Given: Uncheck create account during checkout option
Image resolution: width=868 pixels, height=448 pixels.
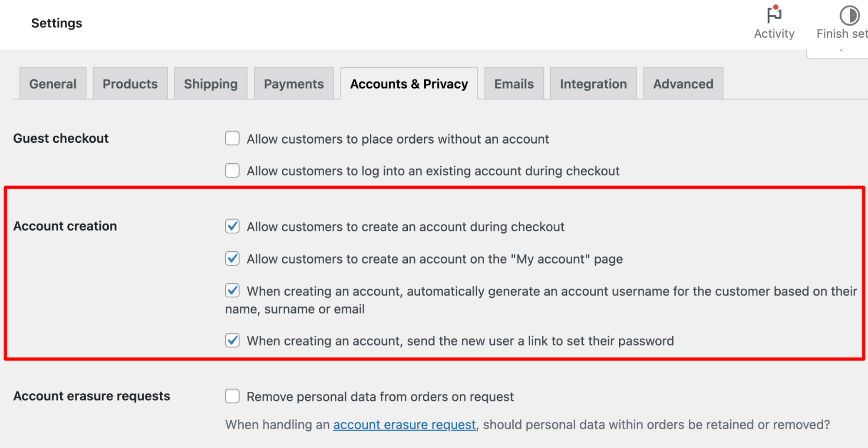Looking at the screenshot, I should [232, 226].
